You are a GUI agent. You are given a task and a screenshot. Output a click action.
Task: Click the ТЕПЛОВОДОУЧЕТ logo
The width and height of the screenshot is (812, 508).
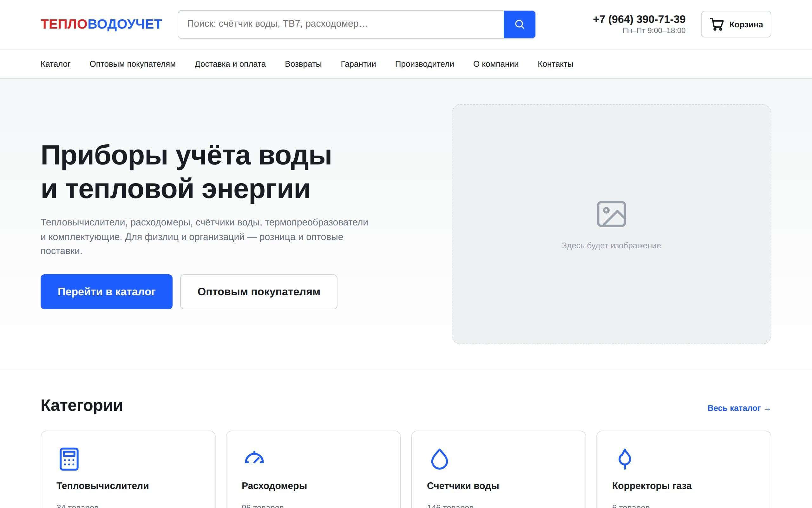click(101, 24)
